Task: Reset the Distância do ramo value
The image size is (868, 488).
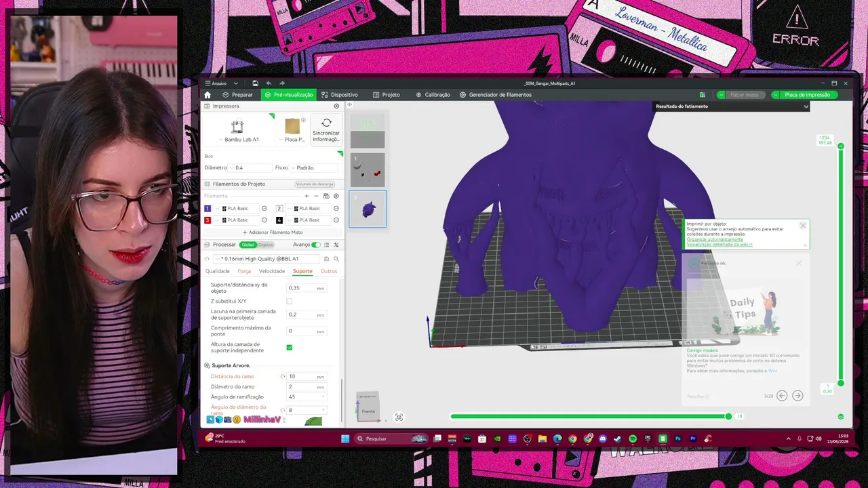Action: (283, 377)
